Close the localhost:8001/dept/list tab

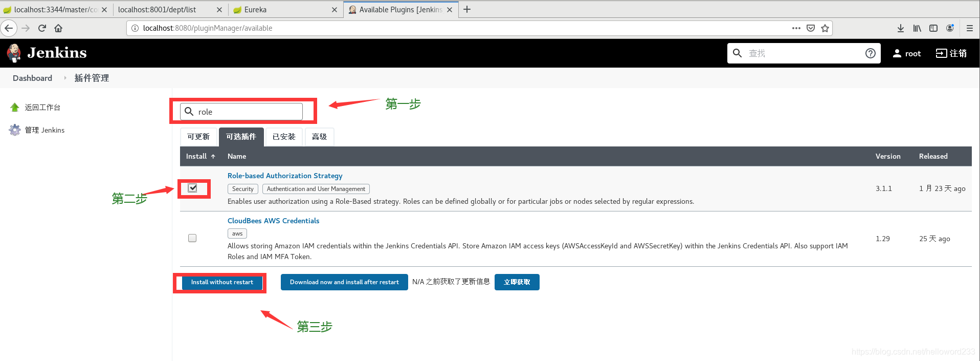click(219, 10)
